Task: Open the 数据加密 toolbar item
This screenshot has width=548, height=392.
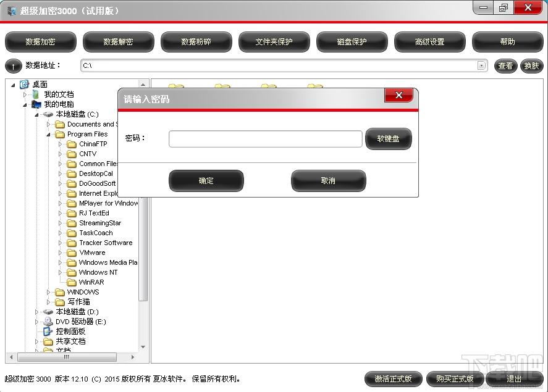Action: tap(41, 42)
